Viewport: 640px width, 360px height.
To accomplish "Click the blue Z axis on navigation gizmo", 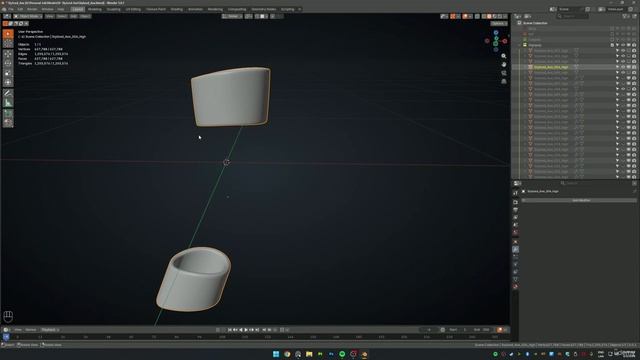I will tap(496, 33).
